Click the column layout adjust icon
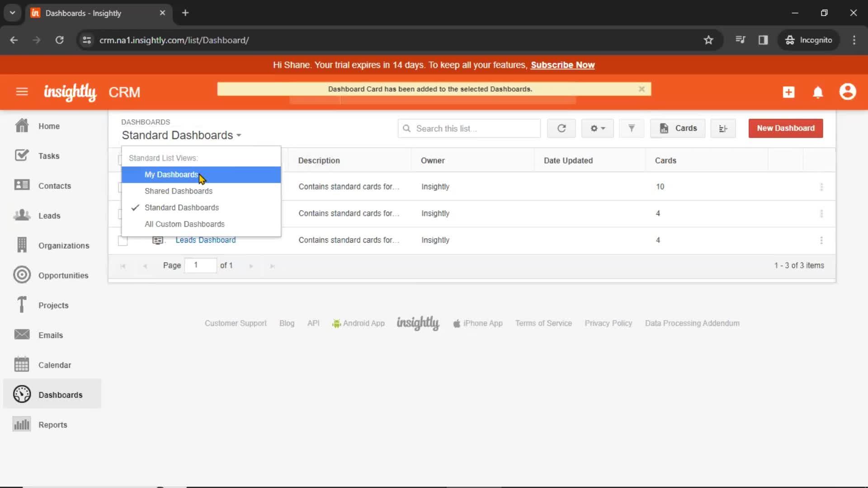868x488 pixels. [723, 128]
